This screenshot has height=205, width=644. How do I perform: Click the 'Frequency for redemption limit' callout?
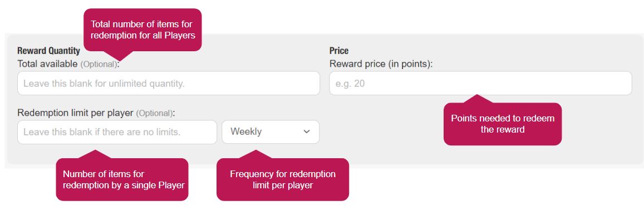[283, 179]
